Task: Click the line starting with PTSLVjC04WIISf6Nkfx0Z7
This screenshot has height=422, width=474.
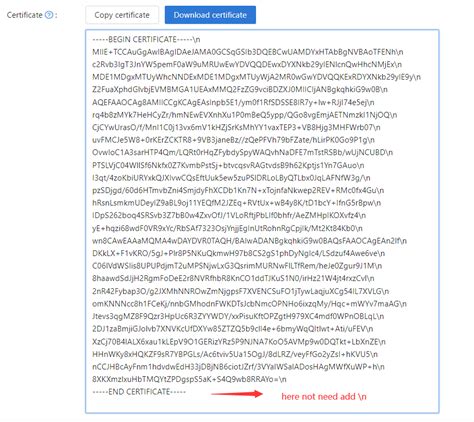Action: [228, 165]
